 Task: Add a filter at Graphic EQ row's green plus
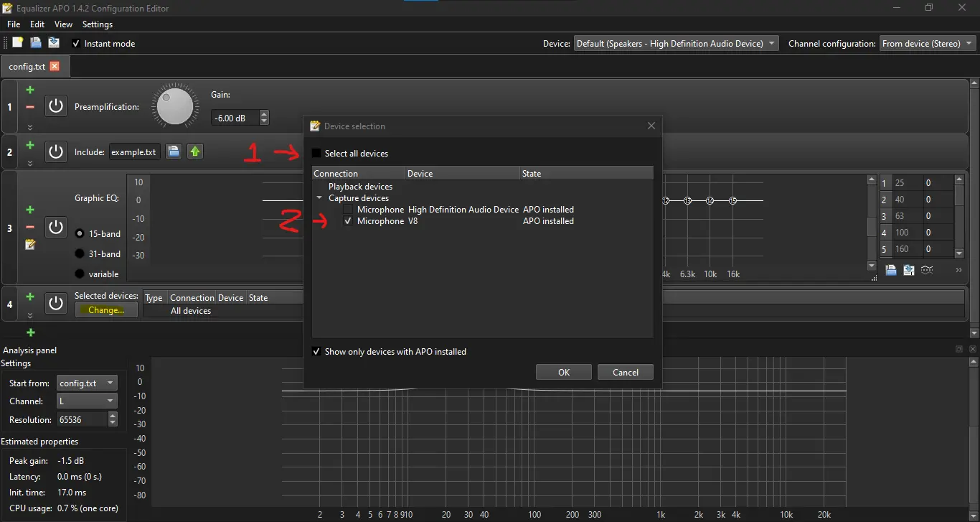click(x=30, y=210)
